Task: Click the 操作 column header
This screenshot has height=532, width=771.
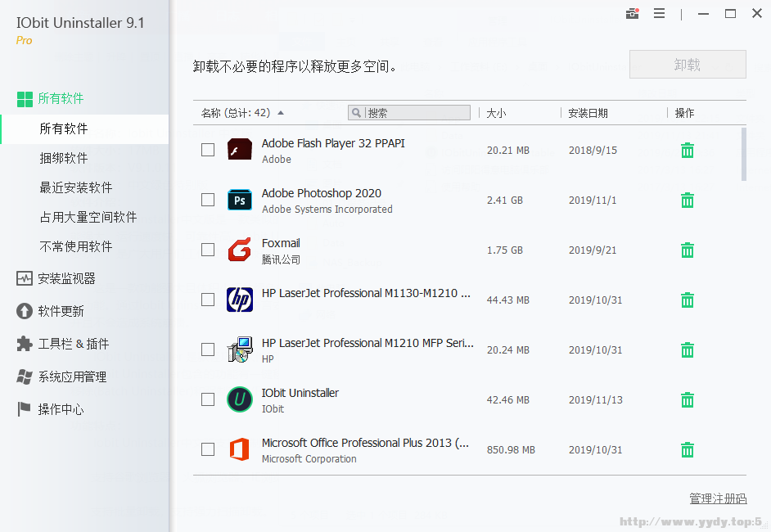Action: point(684,113)
